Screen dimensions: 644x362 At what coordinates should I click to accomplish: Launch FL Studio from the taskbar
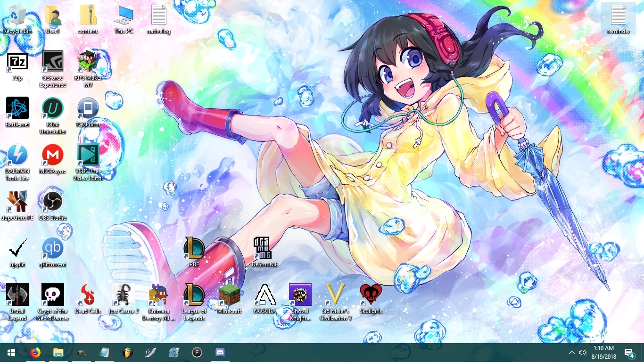127,353
